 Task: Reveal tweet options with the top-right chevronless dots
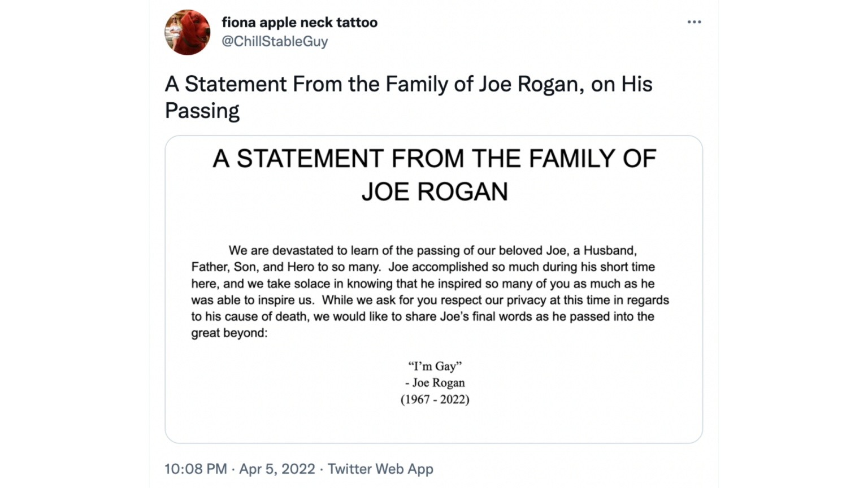coord(694,21)
